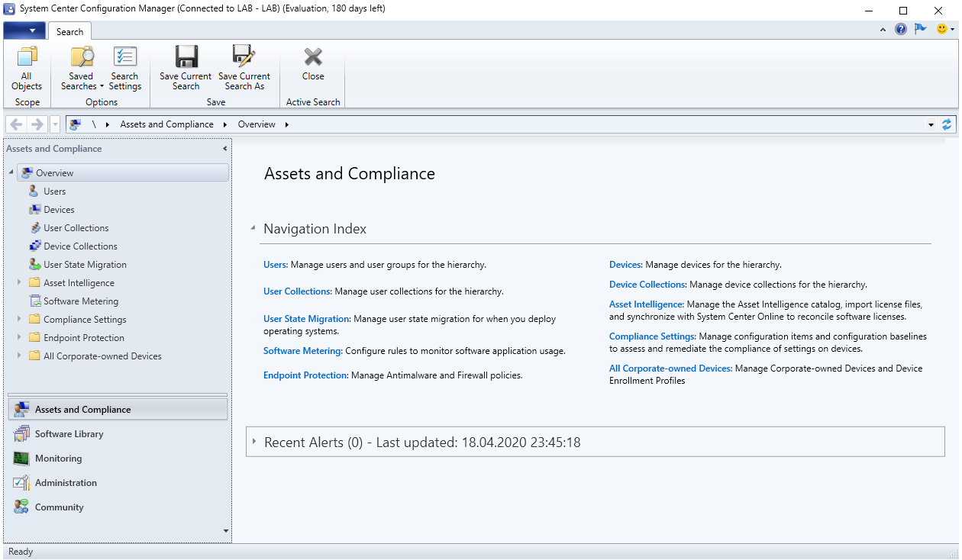Click the root node icon in breadcrumb
This screenshot has height=560, width=962.
[x=76, y=124]
